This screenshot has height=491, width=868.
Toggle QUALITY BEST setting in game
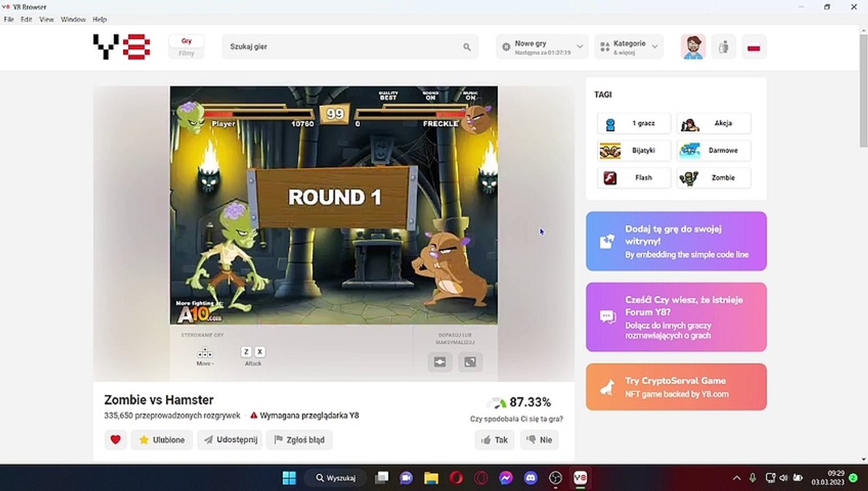(388, 95)
